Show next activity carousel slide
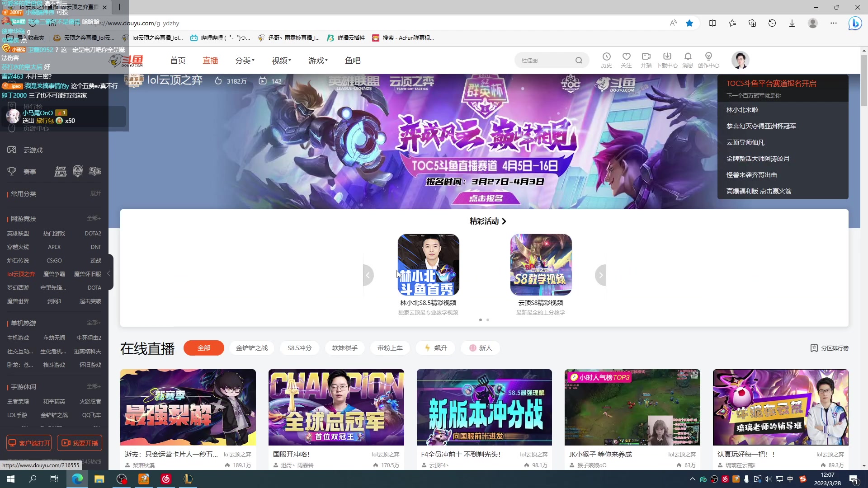868x488 pixels. tap(600, 275)
